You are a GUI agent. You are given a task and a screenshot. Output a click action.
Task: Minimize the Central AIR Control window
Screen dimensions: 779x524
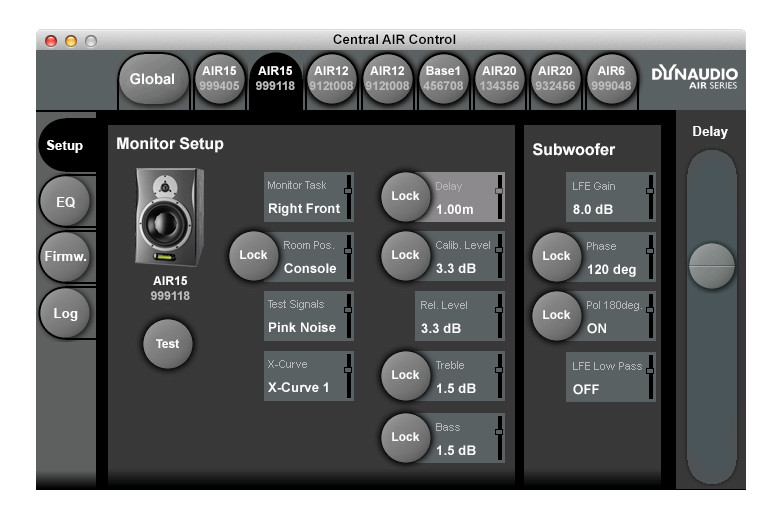tap(71, 41)
